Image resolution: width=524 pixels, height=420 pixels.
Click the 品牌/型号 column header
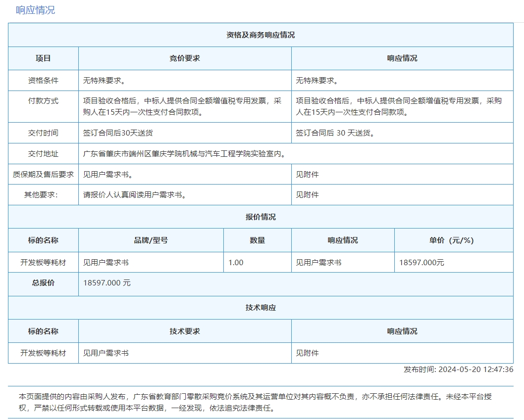(x=151, y=240)
